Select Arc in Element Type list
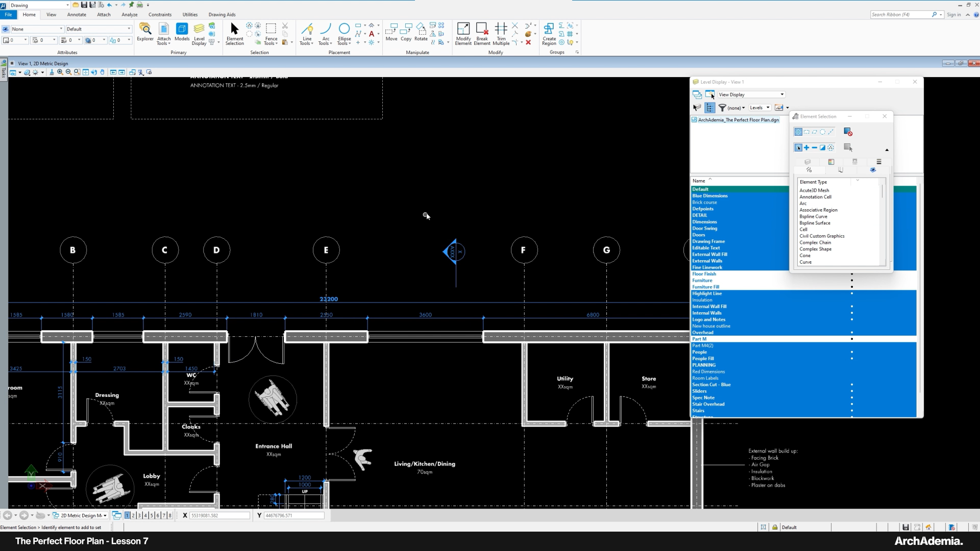 point(803,204)
